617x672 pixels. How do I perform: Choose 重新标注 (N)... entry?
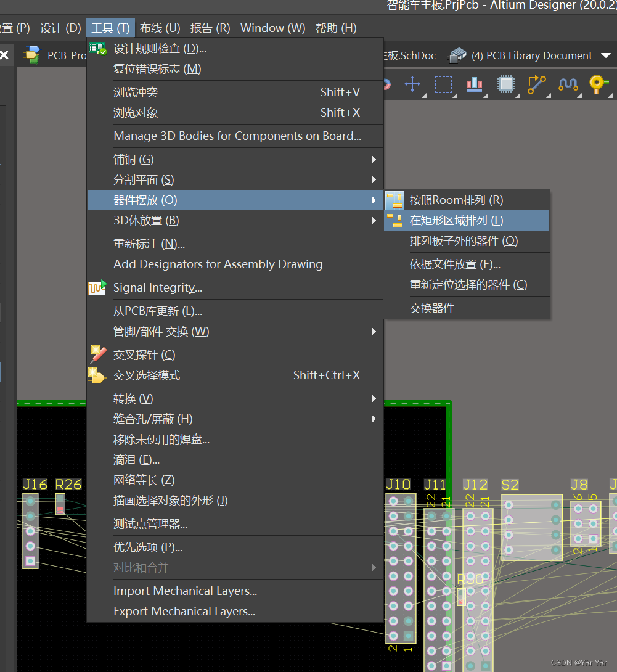235,244
